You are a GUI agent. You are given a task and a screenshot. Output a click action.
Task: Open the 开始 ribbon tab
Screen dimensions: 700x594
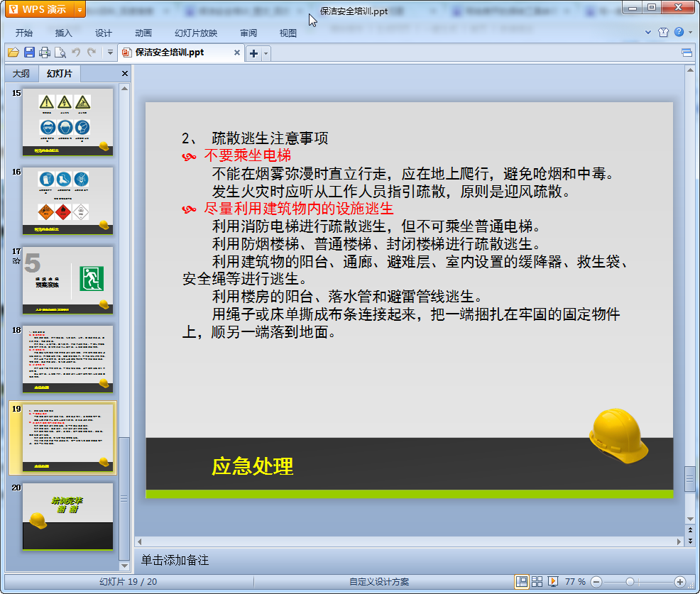point(23,33)
